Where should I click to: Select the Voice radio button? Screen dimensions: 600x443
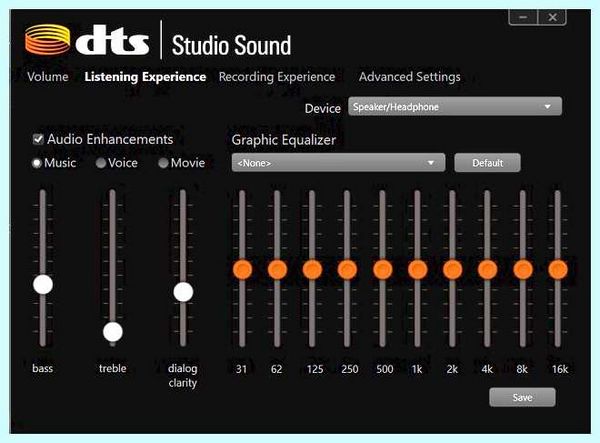pyautogui.click(x=101, y=163)
